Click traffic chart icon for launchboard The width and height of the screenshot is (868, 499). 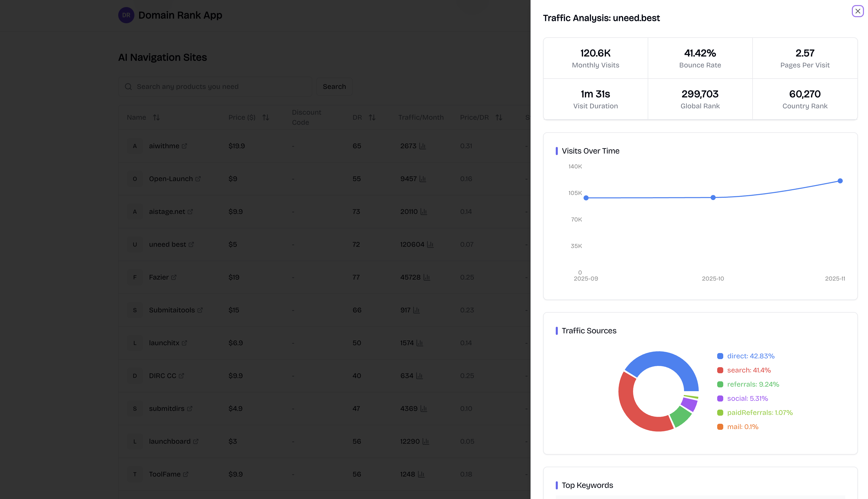coord(425,441)
